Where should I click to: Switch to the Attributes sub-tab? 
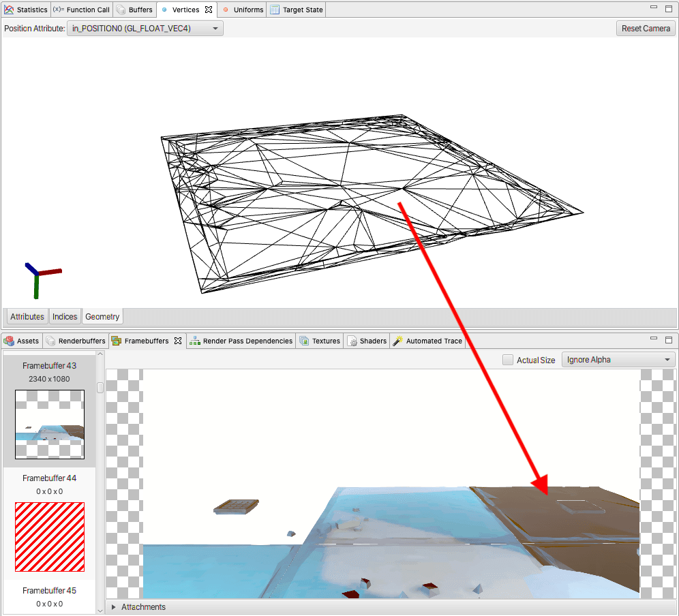coord(27,317)
